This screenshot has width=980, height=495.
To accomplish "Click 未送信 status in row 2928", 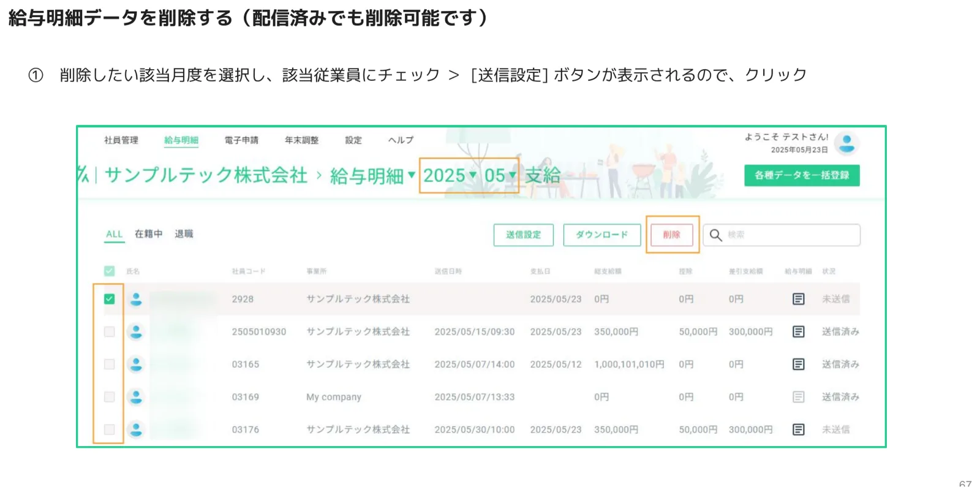I will [836, 299].
